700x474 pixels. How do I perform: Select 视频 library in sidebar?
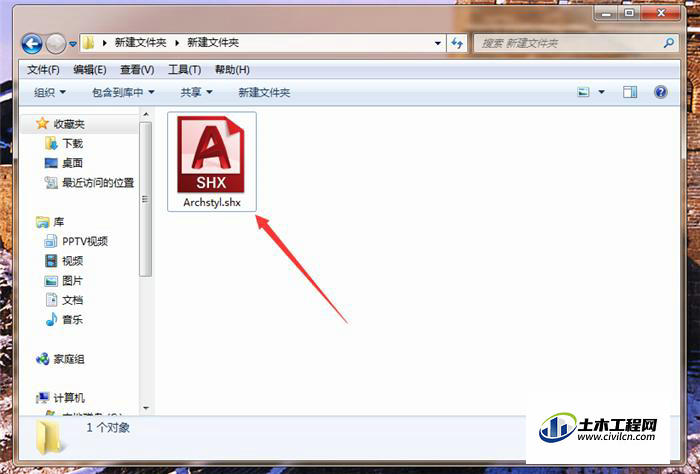tap(72, 261)
